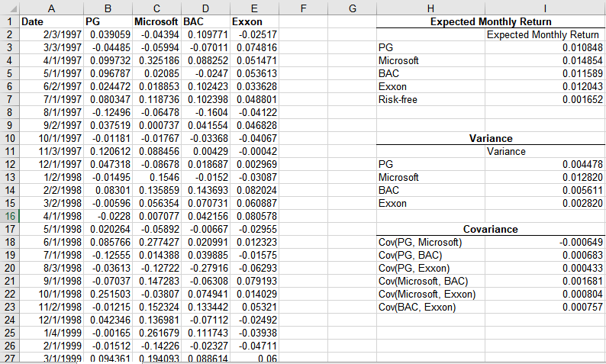Click the Cov(Microsoft, BAC) label

click(431, 282)
